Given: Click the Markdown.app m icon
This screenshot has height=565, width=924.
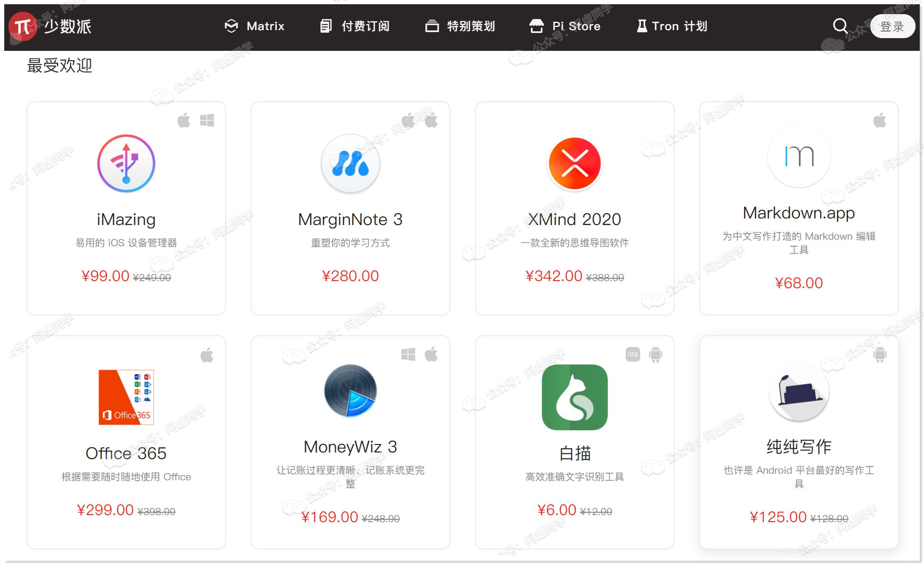Looking at the screenshot, I should point(799,156).
